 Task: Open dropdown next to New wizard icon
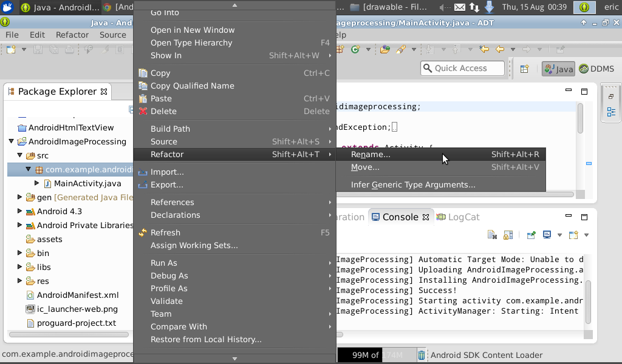(x=24, y=50)
